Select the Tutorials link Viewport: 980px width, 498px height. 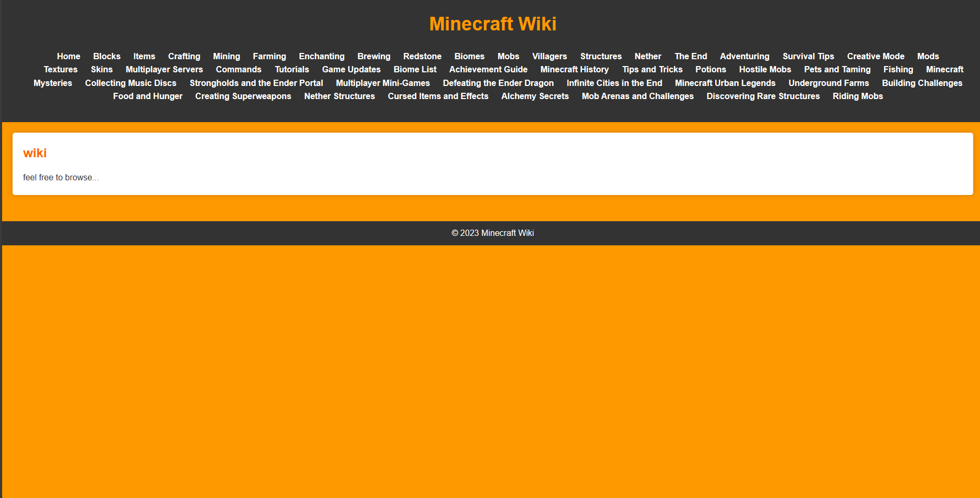pos(292,69)
